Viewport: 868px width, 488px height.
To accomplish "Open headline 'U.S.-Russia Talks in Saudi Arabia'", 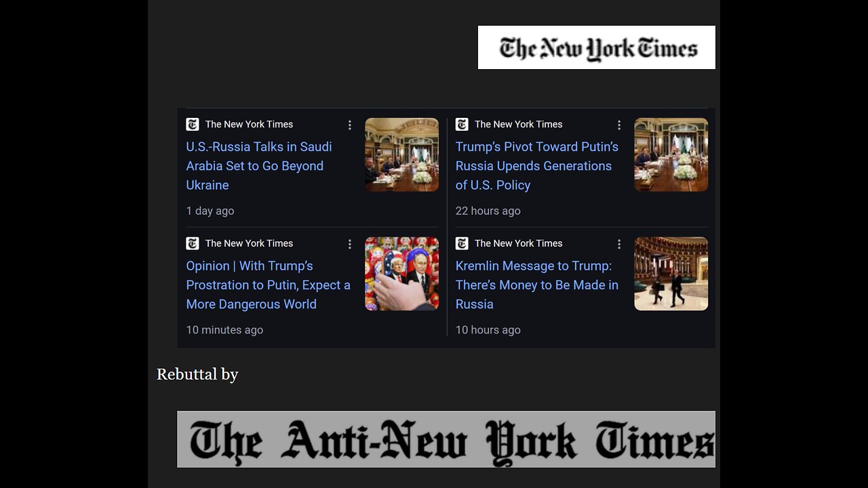I will [x=259, y=166].
